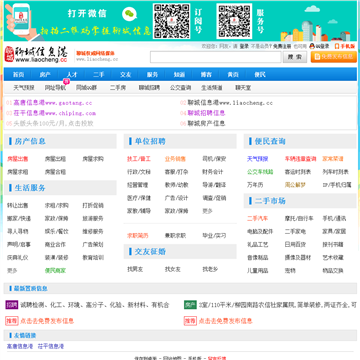Viewport: 360px width, 360px height.
Task: Select 天气预报 in sub-navigation
Action: click(x=24, y=88)
